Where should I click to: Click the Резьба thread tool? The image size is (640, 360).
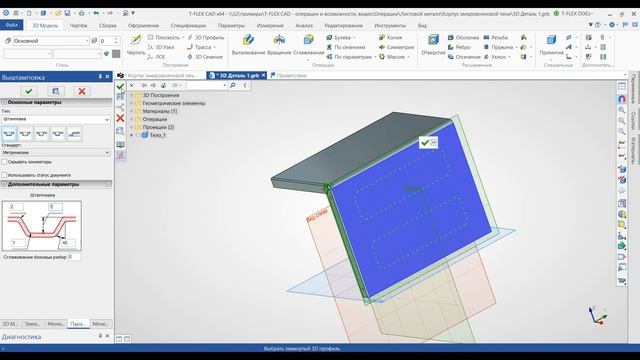tap(496, 38)
